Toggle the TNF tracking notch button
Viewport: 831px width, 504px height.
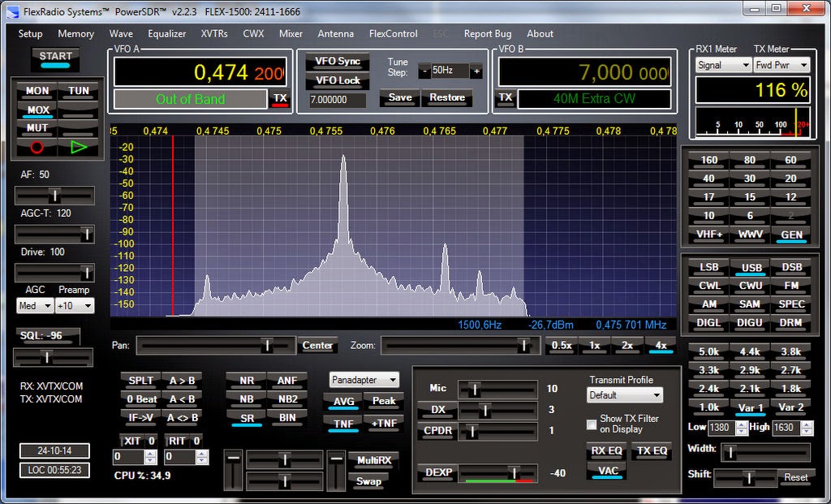click(343, 424)
